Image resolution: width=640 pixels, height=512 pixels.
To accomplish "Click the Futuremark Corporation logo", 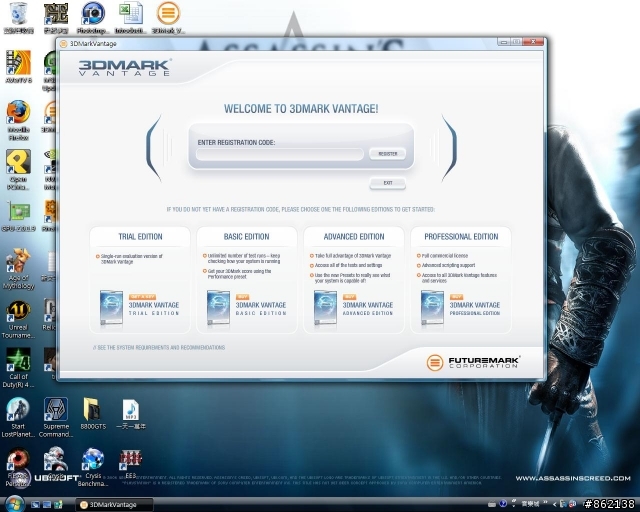I will click(473, 362).
